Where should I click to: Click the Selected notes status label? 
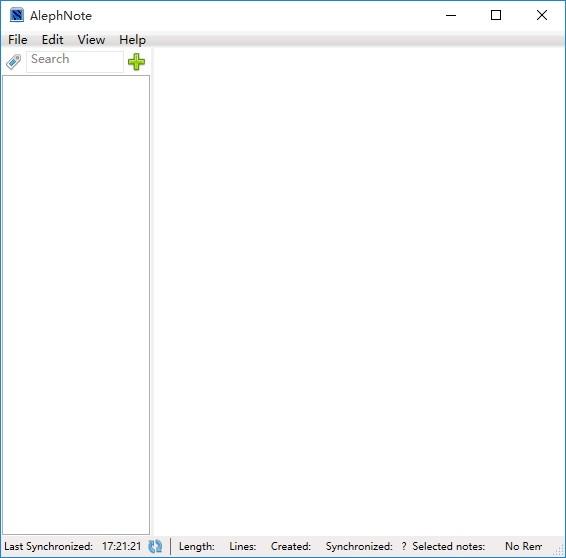448,546
